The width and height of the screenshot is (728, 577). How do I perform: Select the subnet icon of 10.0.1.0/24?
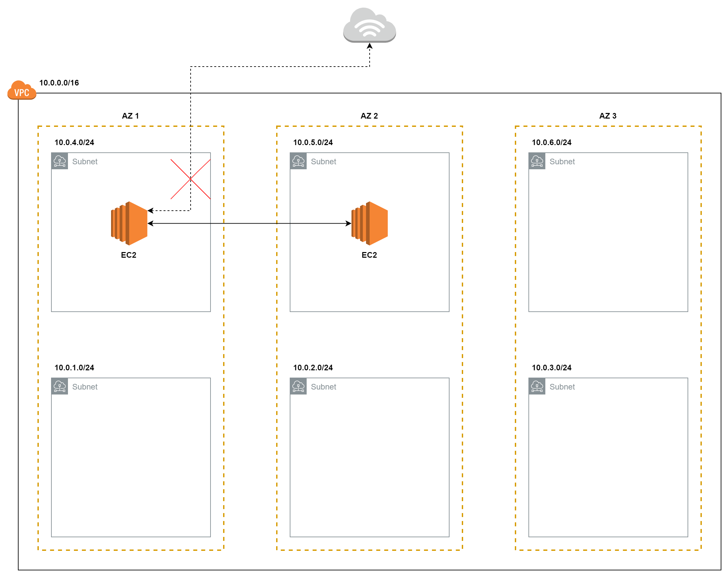(x=60, y=386)
